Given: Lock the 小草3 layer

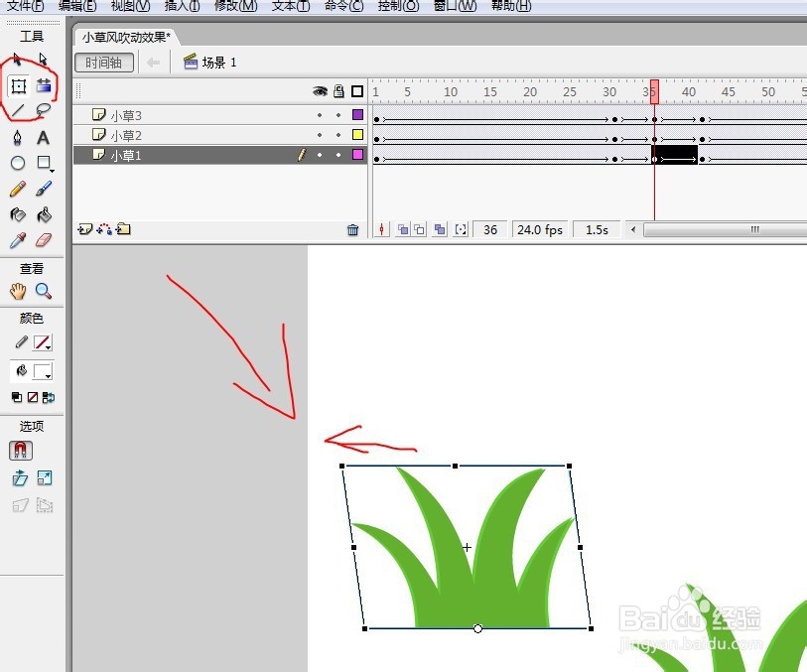Looking at the screenshot, I should [x=338, y=115].
